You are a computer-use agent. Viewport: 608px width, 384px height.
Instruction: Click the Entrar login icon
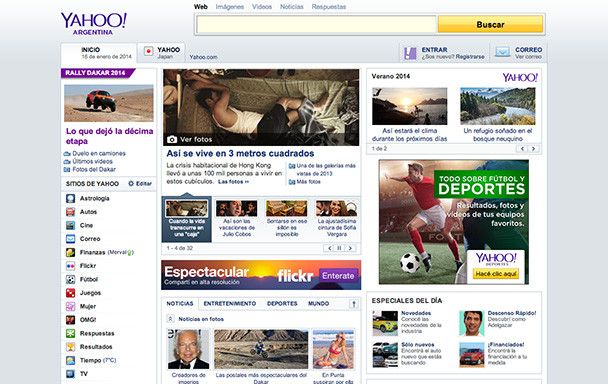tap(410, 53)
